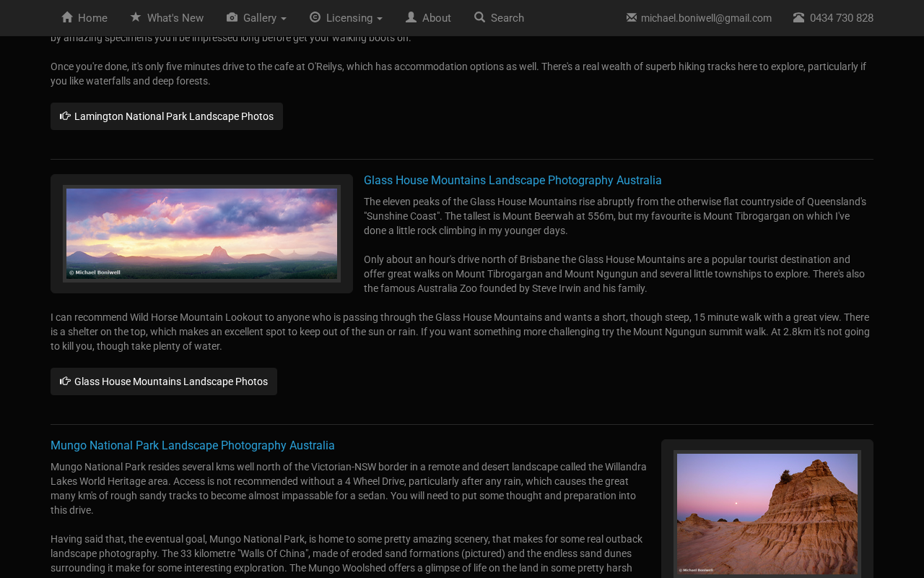924x578 pixels.
Task: Click the envelope icon beside email
Action: (x=632, y=17)
